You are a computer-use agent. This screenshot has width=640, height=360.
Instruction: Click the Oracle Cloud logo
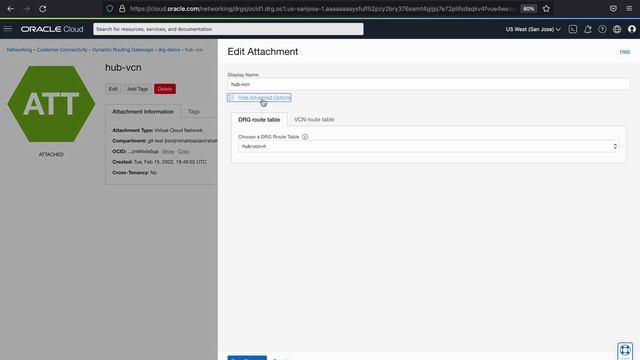coord(52,29)
